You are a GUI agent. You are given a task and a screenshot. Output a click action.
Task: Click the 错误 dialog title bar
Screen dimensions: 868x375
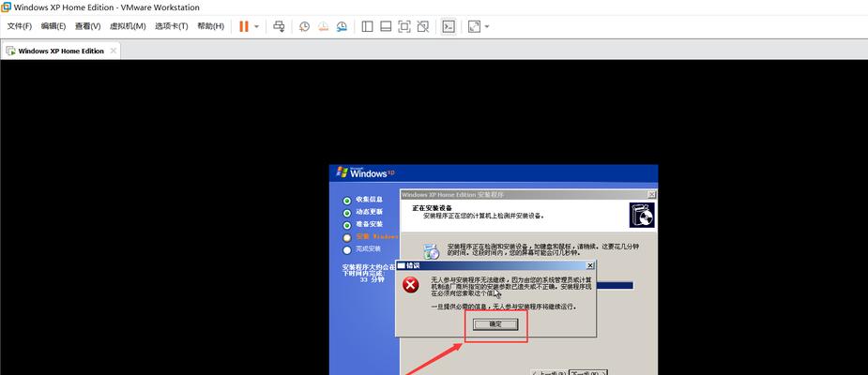tap(495, 265)
